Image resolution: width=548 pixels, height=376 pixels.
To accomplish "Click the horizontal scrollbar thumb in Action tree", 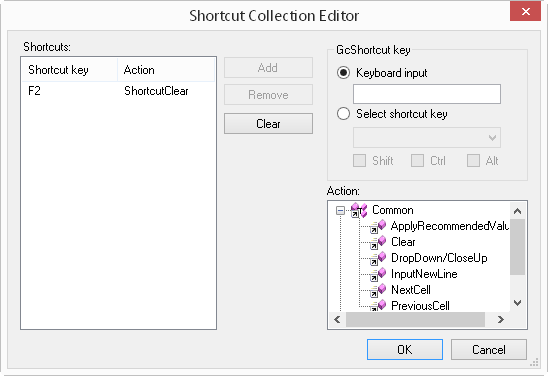I will point(415,319).
